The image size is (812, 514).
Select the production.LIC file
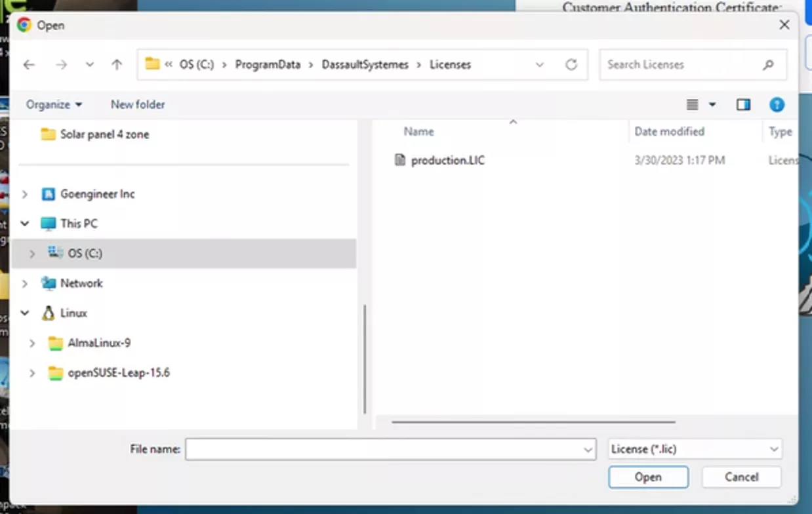point(448,161)
